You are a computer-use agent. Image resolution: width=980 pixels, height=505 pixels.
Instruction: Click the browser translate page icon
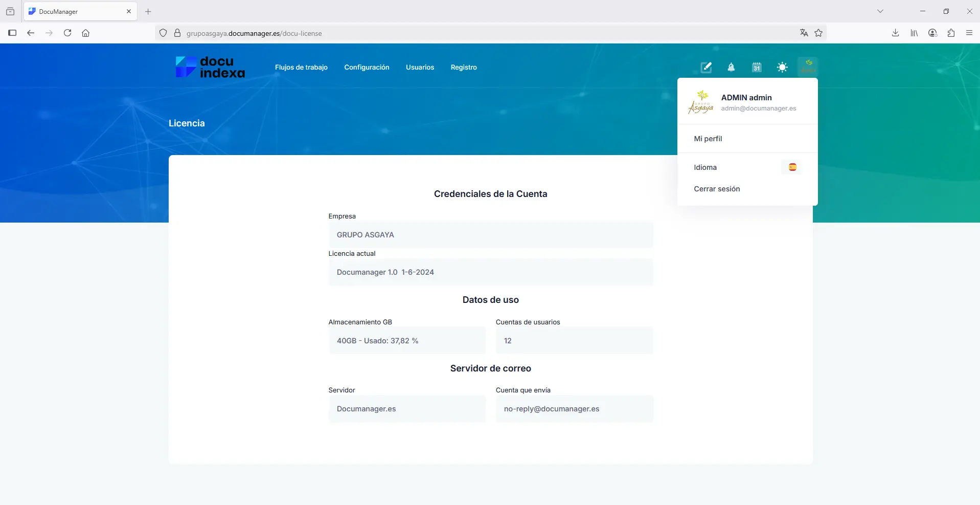pos(804,33)
